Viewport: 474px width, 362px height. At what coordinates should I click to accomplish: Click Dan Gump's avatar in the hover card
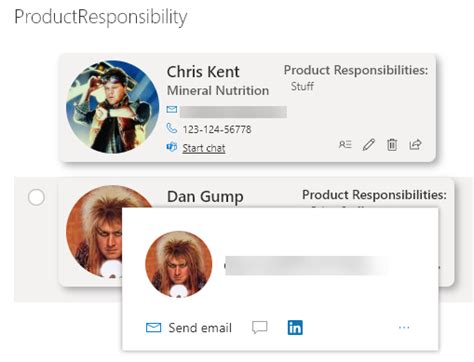pyautogui.click(x=179, y=264)
